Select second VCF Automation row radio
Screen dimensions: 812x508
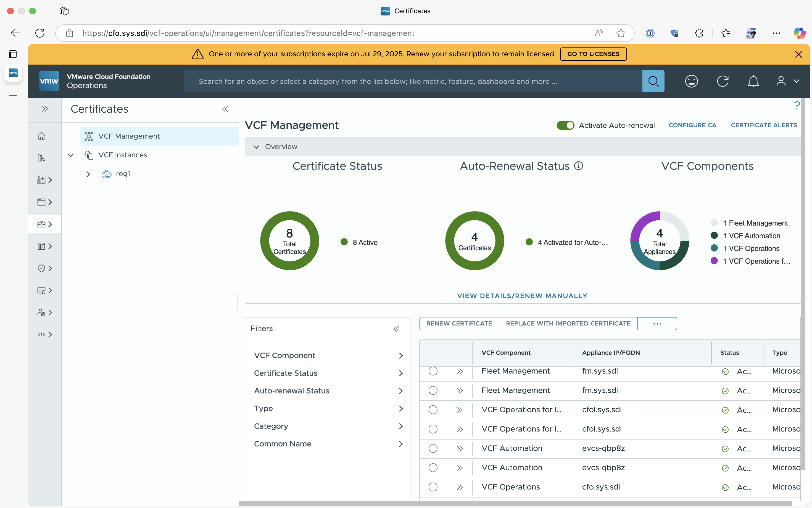click(x=433, y=468)
